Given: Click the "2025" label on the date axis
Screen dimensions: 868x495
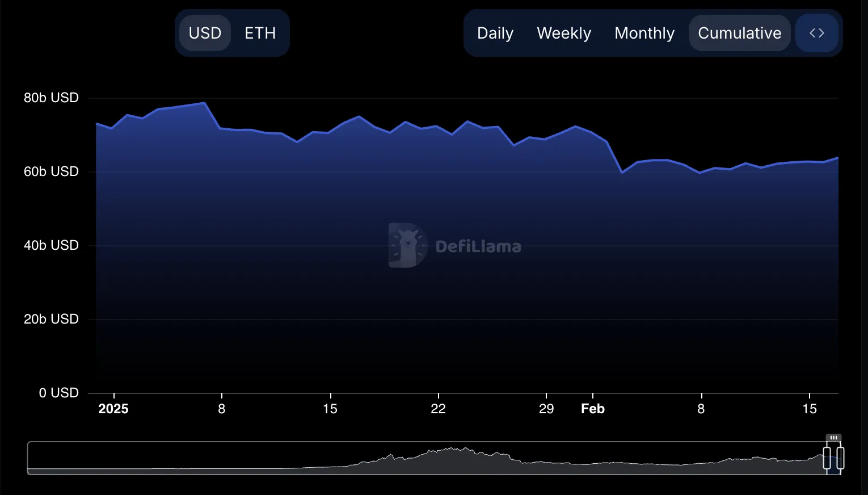Looking at the screenshot, I should tap(113, 409).
